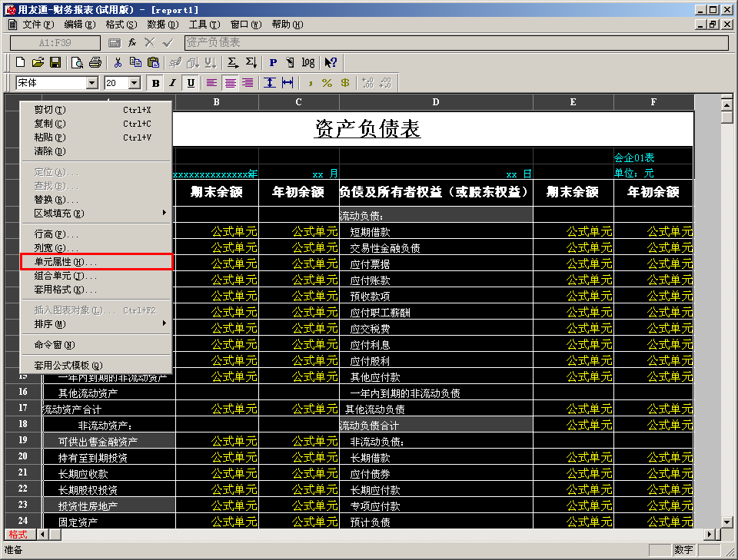Open the 格式 menu
This screenshot has width=738, height=560.
coord(121,25)
